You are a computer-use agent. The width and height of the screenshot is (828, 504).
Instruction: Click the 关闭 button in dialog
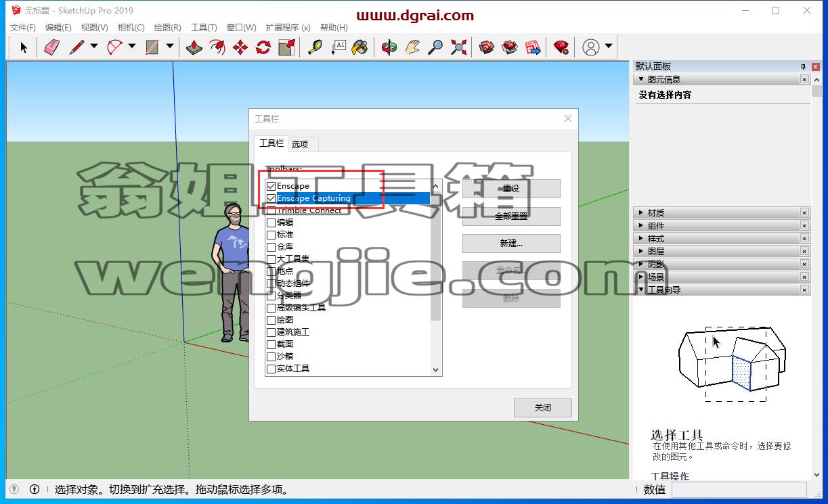pyautogui.click(x=543, y=408)
